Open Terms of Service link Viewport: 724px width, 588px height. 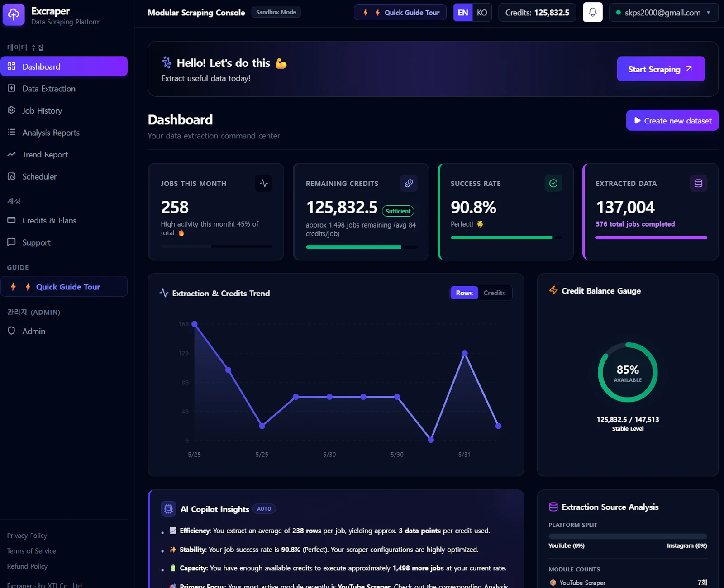[32, 550]
